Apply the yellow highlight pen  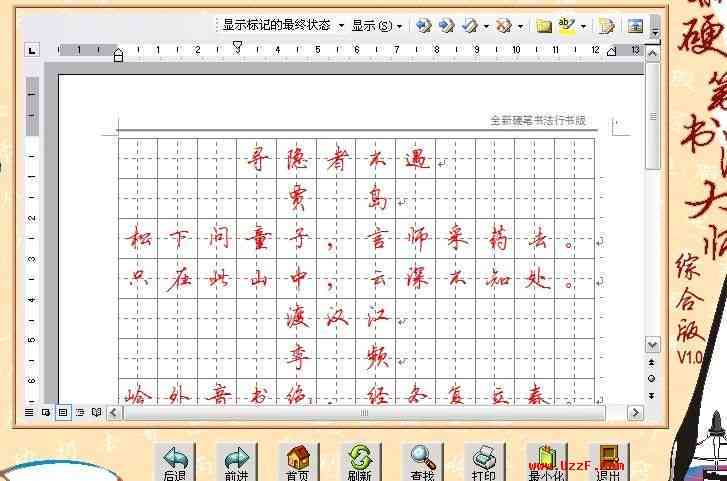point(567,26)
